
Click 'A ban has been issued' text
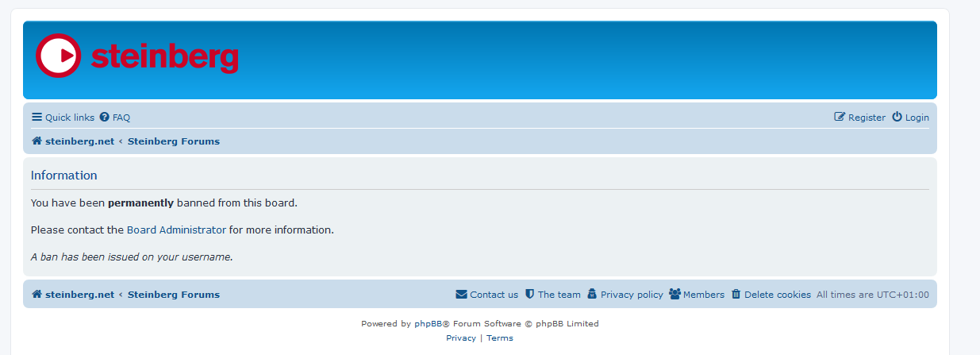coord(132,257)
